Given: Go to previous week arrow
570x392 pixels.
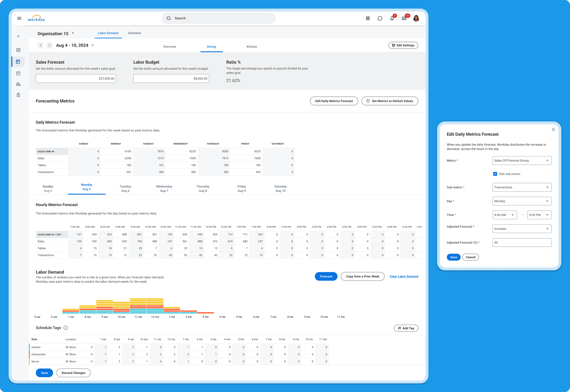Looking at the screenshot, I should coord(41,45).
